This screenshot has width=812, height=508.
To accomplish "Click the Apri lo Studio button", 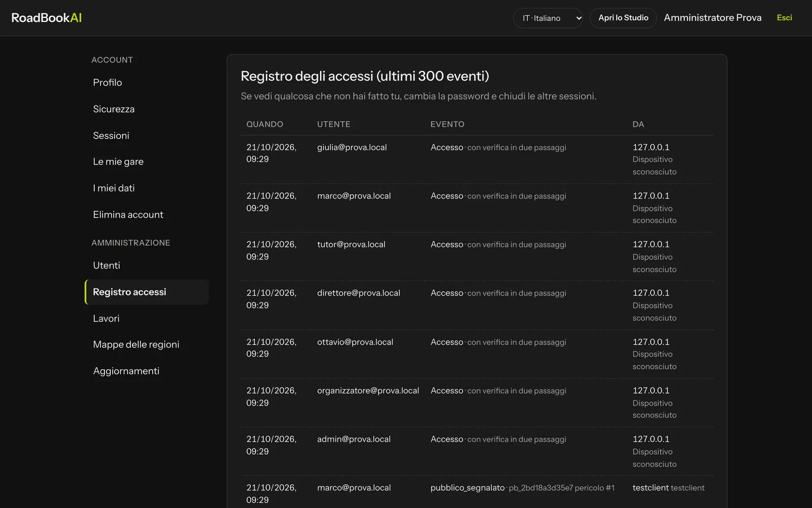I will click(x=623, y=18).
